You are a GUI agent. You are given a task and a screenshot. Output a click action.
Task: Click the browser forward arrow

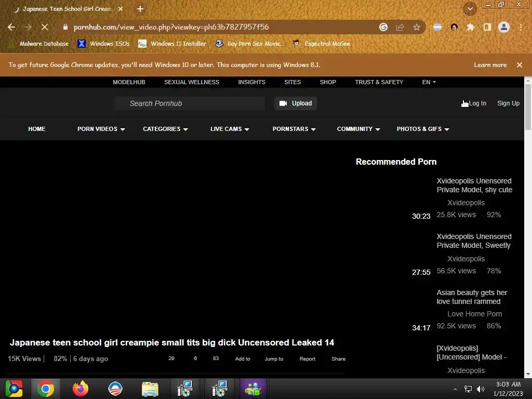(x=28, y=27)
